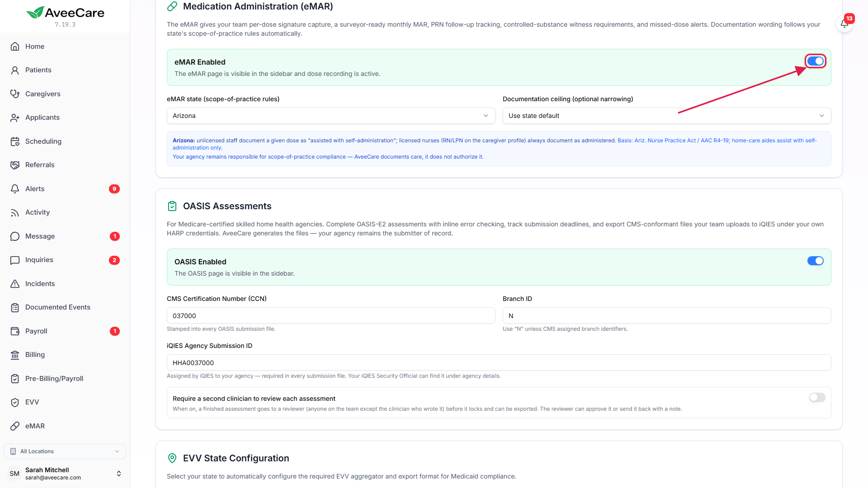Toggle the eMAR Enabled switch
Viewport: 868px width, 488px height.
pos(816,61)
